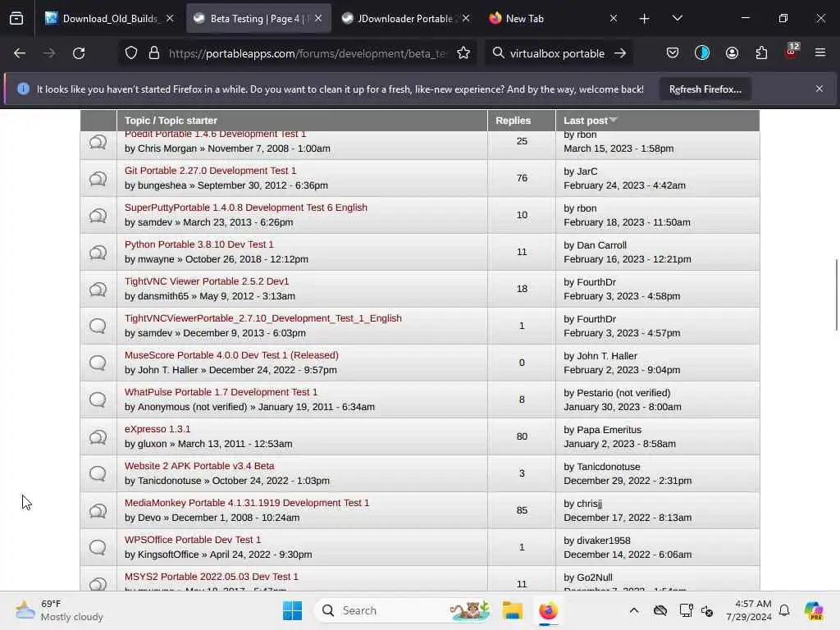Open the Copilot Preview taskbar icon
The width and height of the screenshot is (840, 630).
click(813, 610)
